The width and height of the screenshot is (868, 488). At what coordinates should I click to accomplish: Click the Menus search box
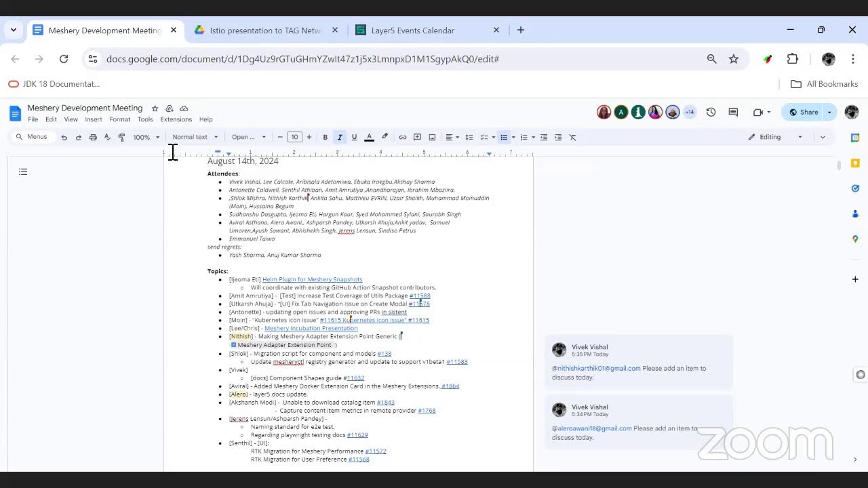pos(32,137)
